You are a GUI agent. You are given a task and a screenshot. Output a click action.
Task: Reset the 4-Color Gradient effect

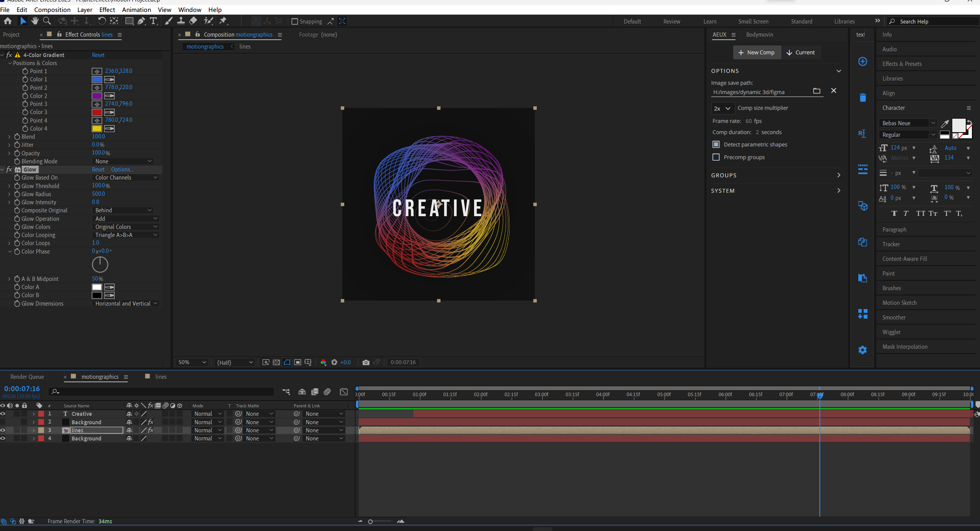click(x=98, y=55)
